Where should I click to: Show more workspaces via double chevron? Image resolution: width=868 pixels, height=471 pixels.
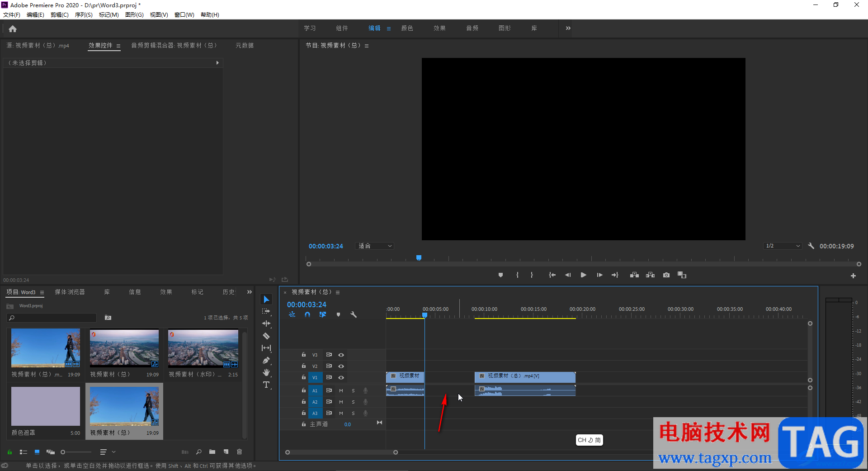[x=568, y=28]
